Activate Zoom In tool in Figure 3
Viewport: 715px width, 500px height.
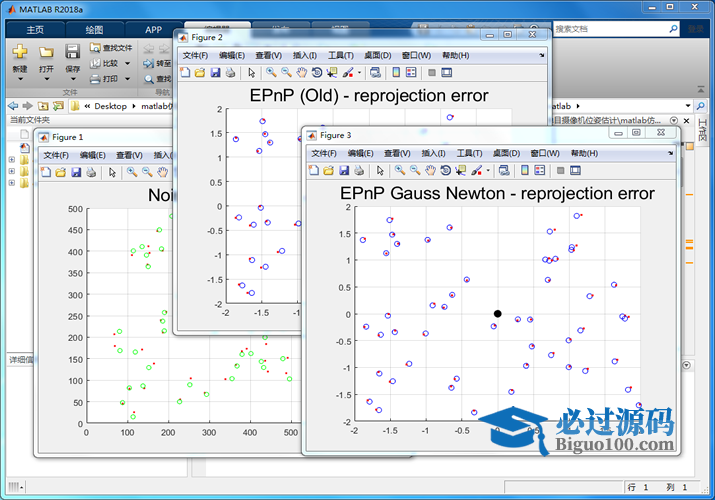coord(400,170)
